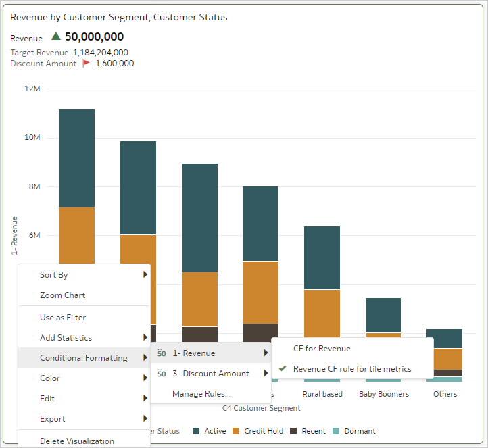Image resolution: width=488 pixels, height=448 pixels.
Task: Uncheck Revenue CF rule for tile metrics
Action: pos(351,369)
